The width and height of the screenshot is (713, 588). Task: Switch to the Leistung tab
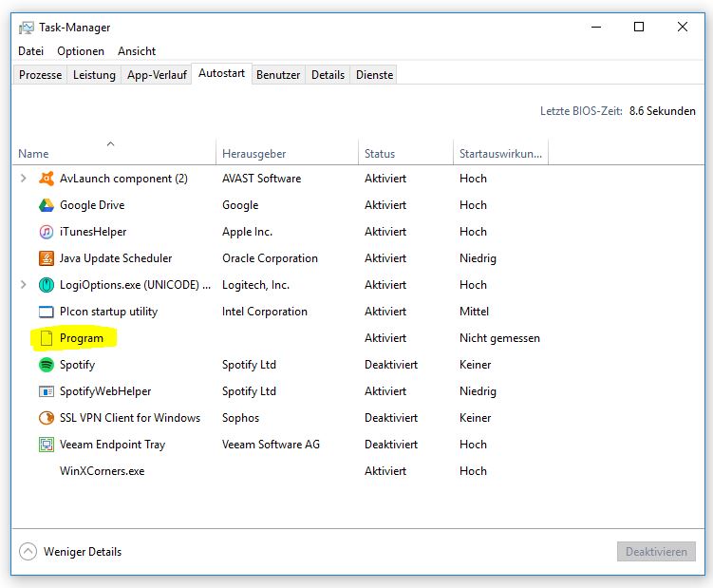[x=95, y=75]
